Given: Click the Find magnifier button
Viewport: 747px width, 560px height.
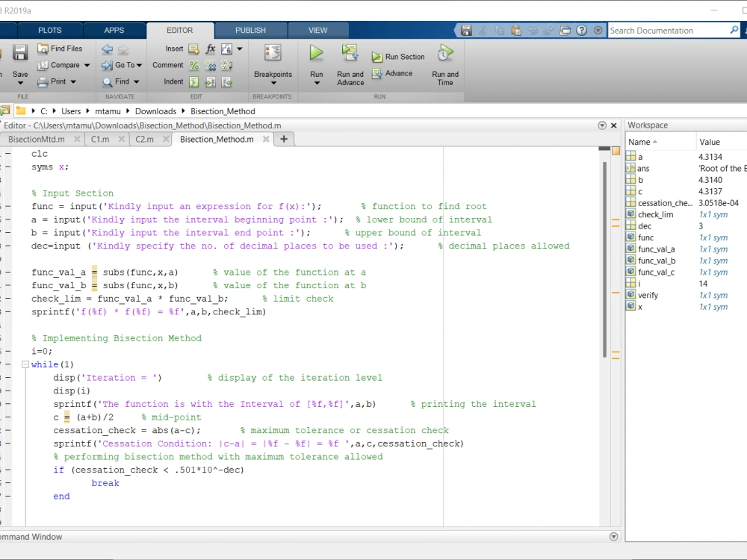Looking at the screenshot, I should pos(117,81).
